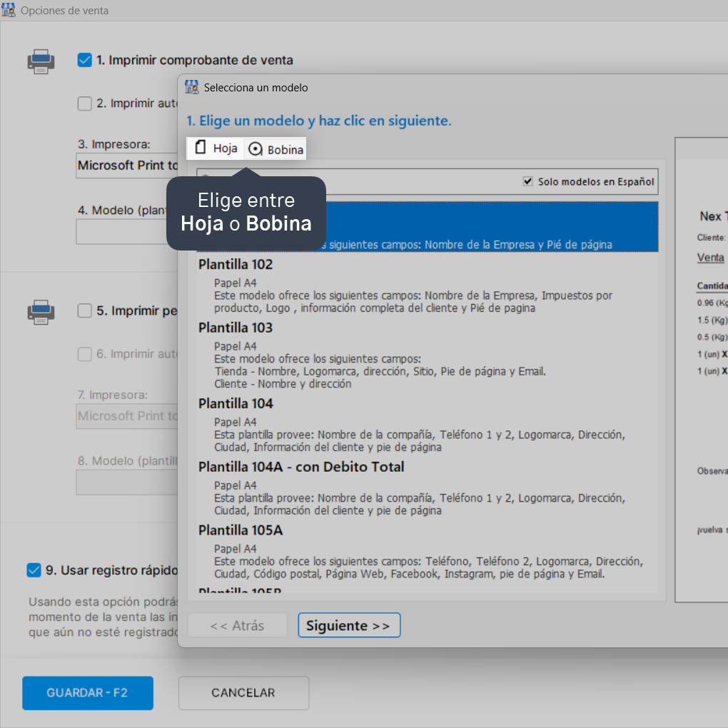Select Plantilla 104 template

427,425
